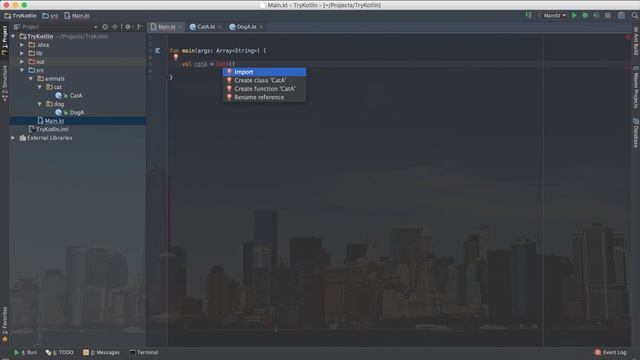This screenshot has width=640, height=360.
Task: Expand the lib folder
Action: (x=22, y=53)
